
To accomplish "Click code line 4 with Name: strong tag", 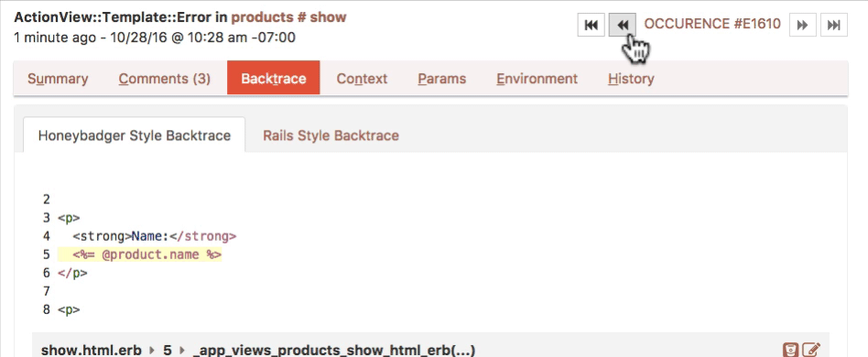I will pyautogui.click(x=155, y=236).
